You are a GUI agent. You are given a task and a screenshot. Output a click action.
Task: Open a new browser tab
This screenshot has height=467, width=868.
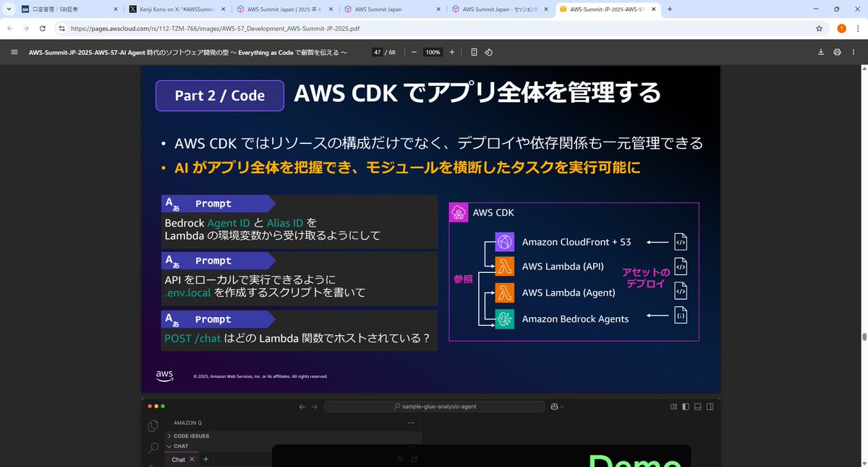tap(670, 9)
